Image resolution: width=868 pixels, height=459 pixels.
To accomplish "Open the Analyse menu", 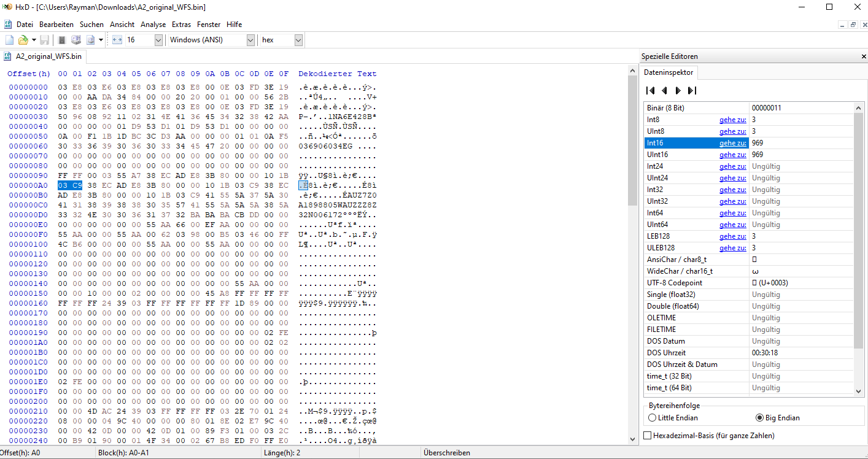I will tap(153, 25).
